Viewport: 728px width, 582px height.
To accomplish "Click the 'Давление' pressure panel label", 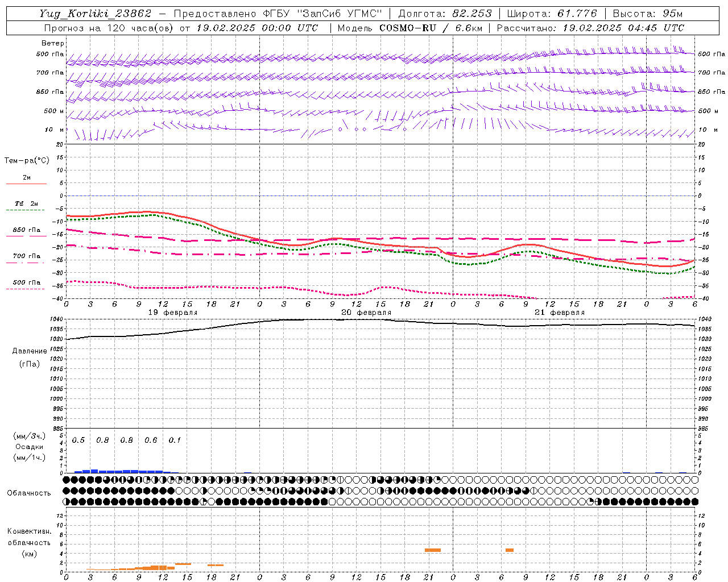I will click(29, 351).
